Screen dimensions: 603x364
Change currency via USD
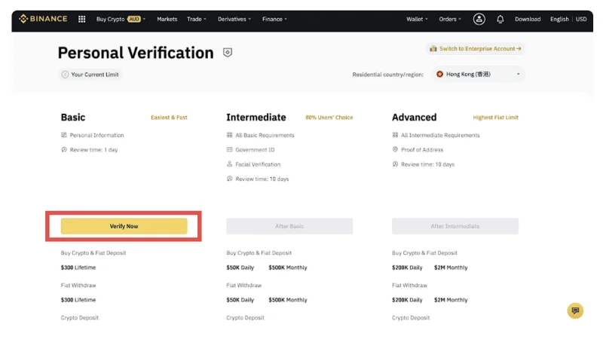[581, 19]
